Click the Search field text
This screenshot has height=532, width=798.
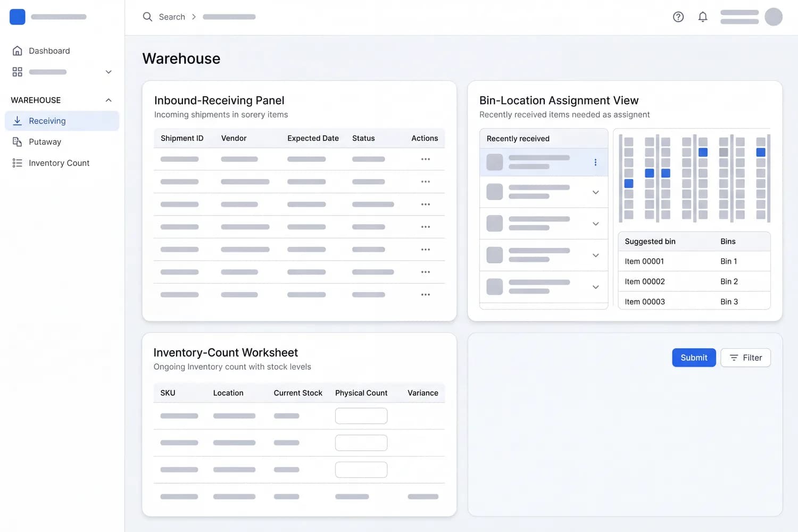tap(172, 17)
